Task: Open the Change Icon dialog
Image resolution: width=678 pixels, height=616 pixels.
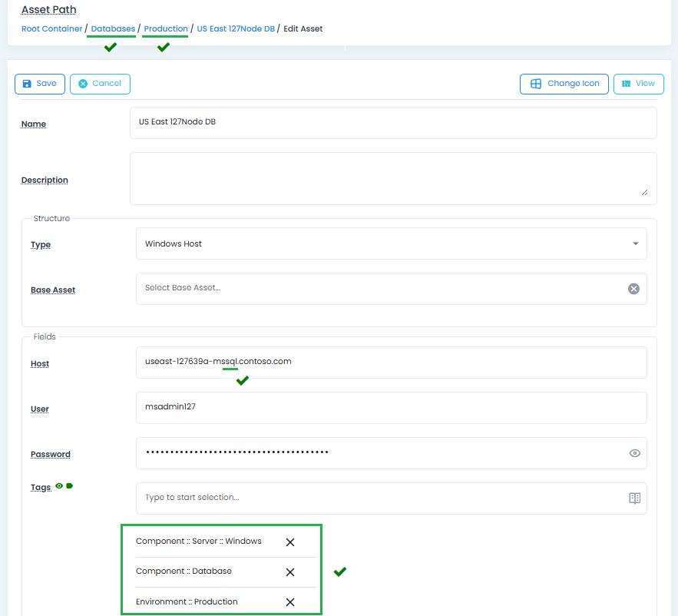Action: [564, 84]
